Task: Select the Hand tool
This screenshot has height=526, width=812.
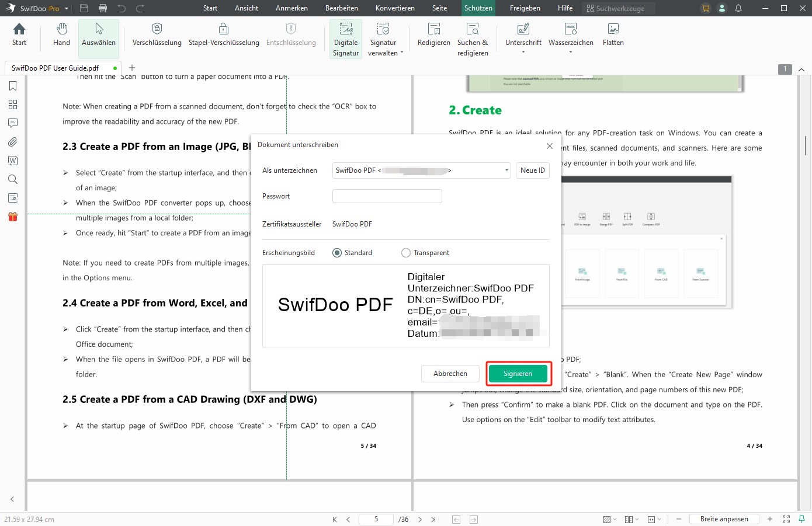Action: [x=61, y=35]
